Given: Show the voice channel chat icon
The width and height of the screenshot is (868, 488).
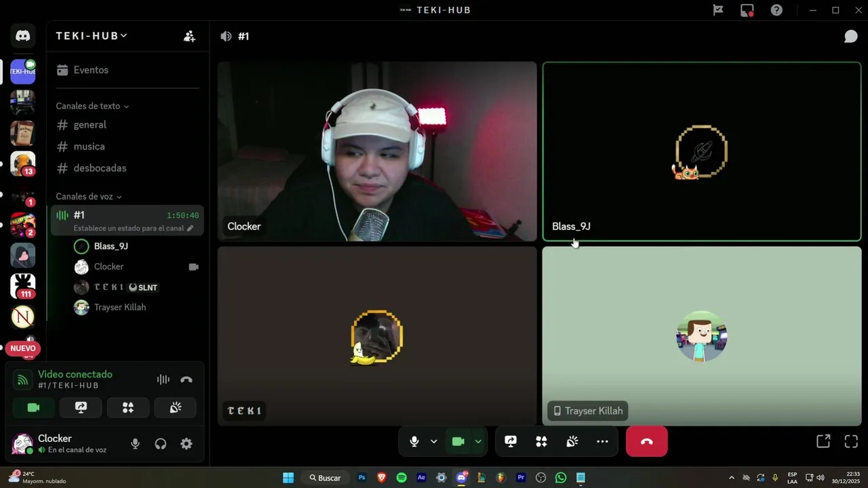Looking at the screenshot, I should pos(850,36).
